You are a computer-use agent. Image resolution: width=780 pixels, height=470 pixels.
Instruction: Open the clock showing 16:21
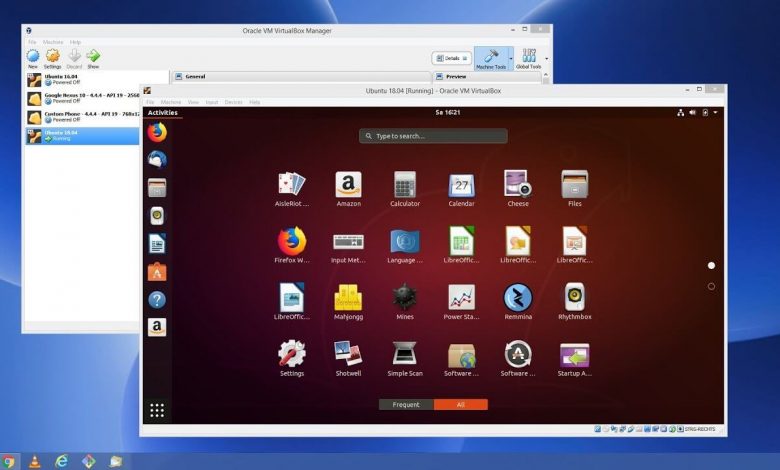click(448, 112)
